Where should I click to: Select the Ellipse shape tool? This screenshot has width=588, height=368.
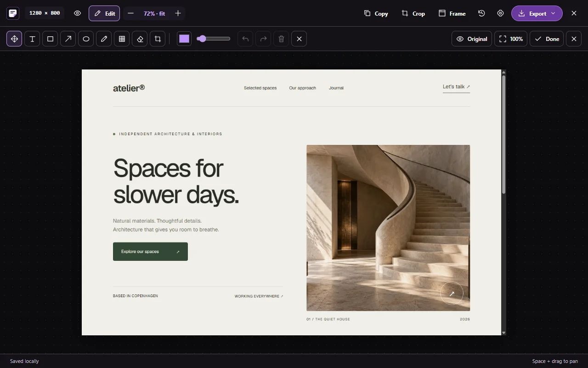[x=86, y=39]
